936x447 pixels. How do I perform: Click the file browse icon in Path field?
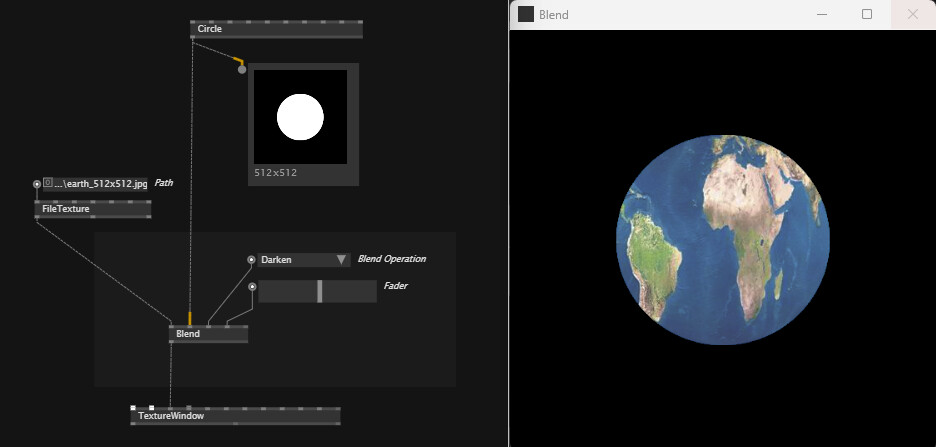[x=48, y=183]
